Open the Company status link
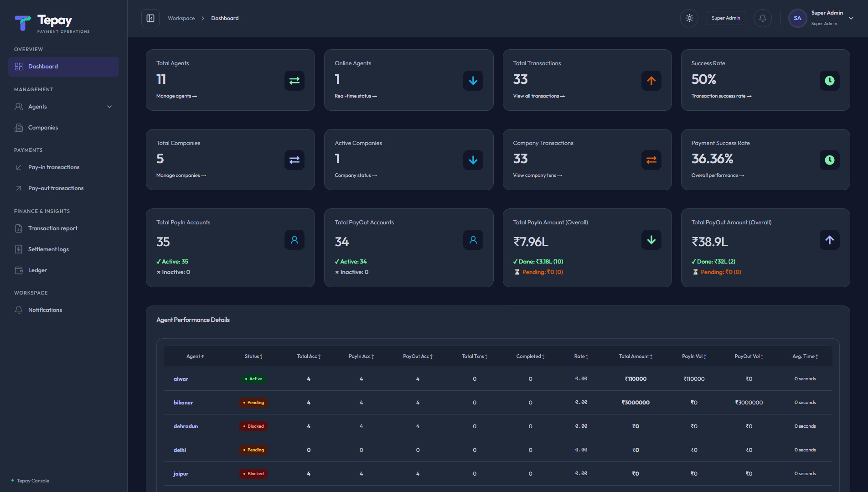The width and height of the screenshot is (868, 492). click(356, 176)
